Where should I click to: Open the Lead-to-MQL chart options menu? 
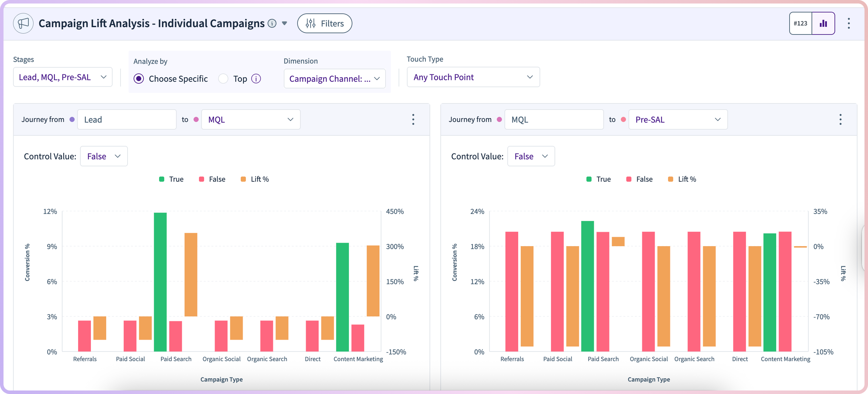point(413,119)
